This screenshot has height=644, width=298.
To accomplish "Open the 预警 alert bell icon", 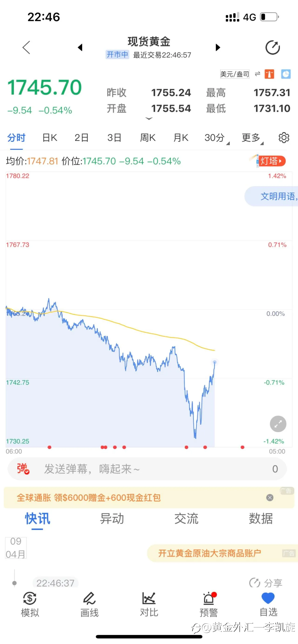I will 208,604.
